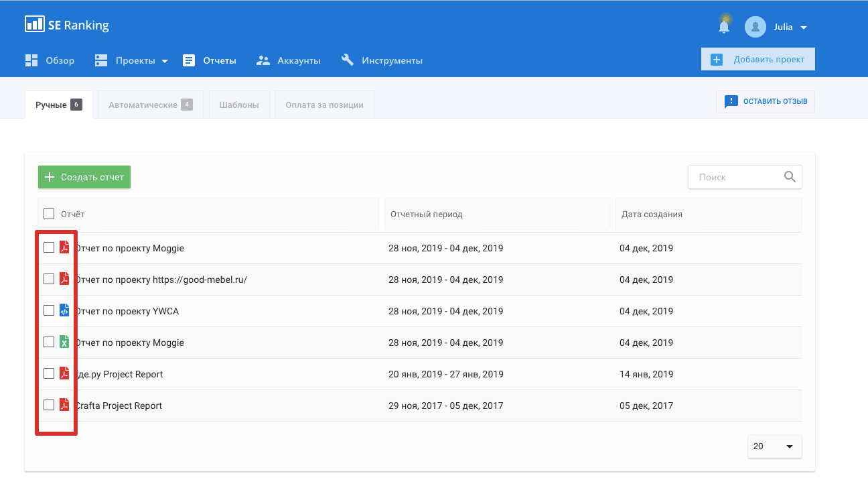Click the creation date 14 янв, 2019

(646, 374)
